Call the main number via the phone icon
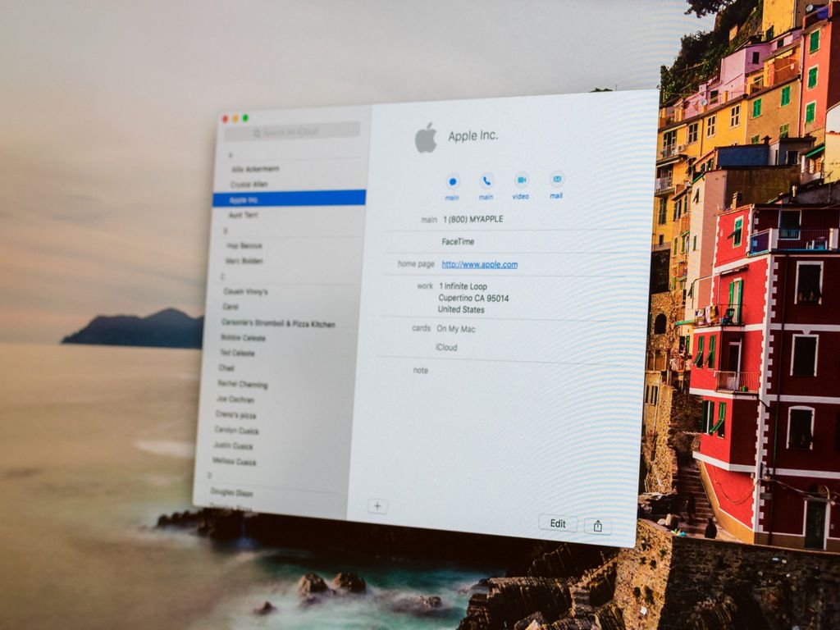 coord(487,181)
